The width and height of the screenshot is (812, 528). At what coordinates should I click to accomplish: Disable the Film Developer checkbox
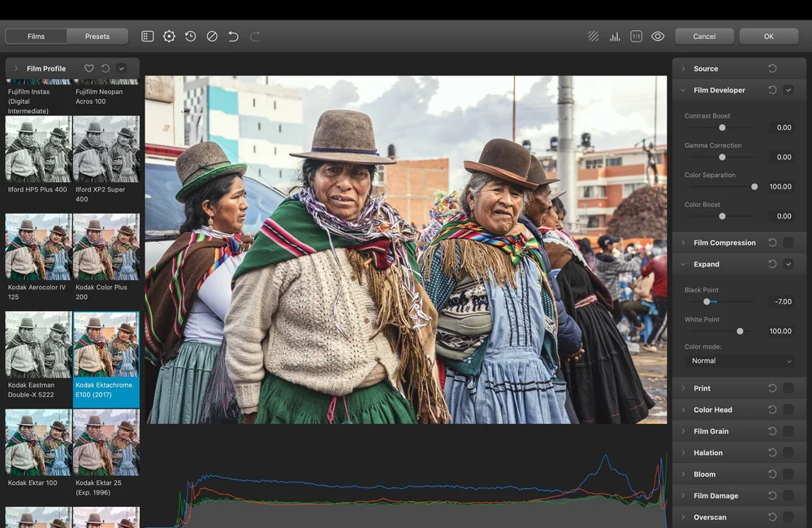tap(788, 90)
